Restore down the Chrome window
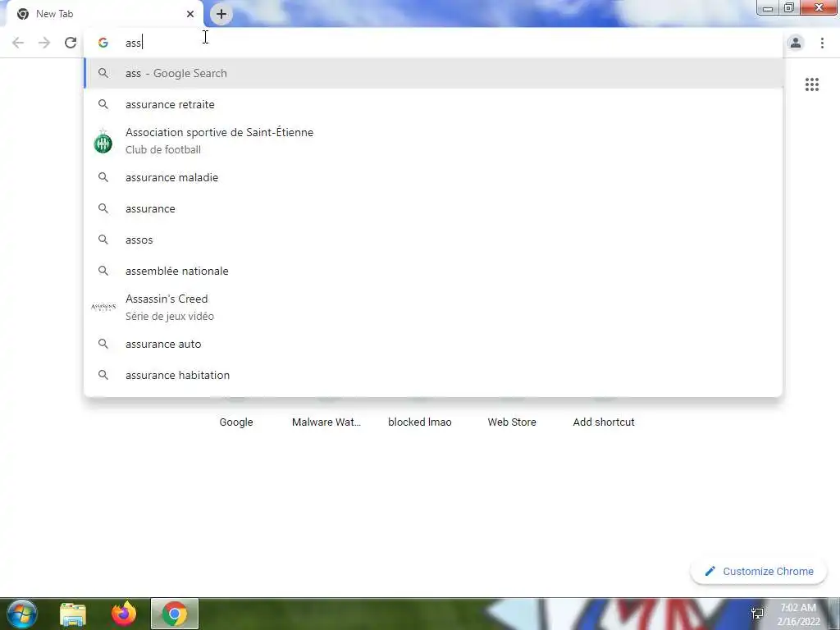Viewport: 840px width, 630px height. point(789,8)
